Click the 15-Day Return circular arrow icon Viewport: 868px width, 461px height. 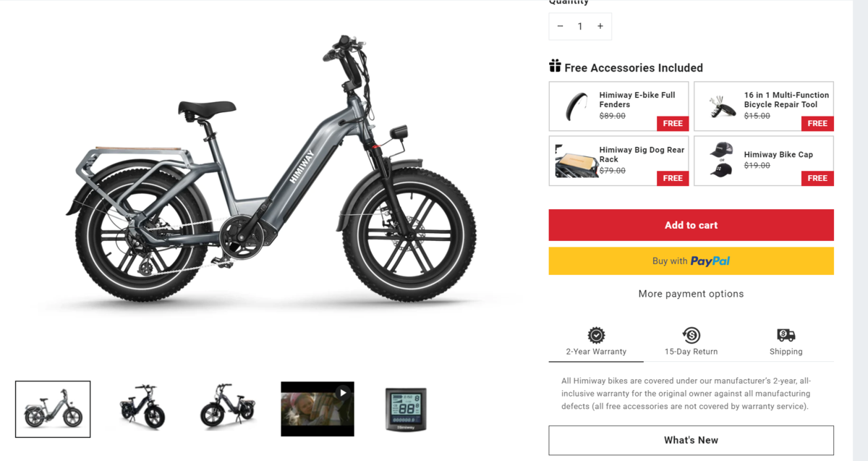pyautogui.click(x=692, y=335)
